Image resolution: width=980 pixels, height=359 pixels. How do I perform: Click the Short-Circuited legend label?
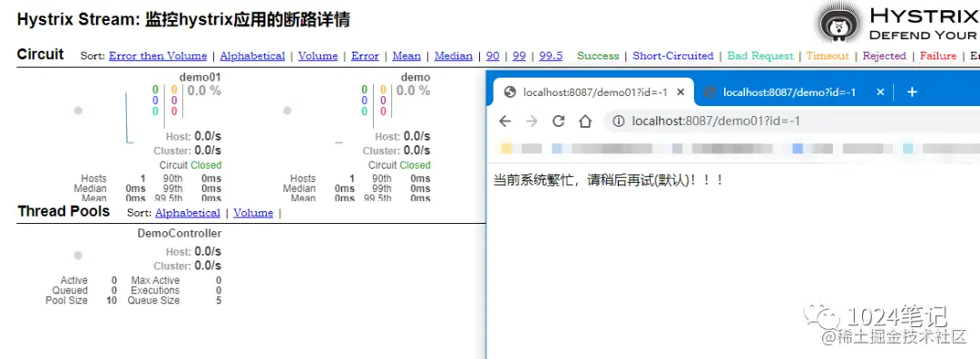click(672, 55)
